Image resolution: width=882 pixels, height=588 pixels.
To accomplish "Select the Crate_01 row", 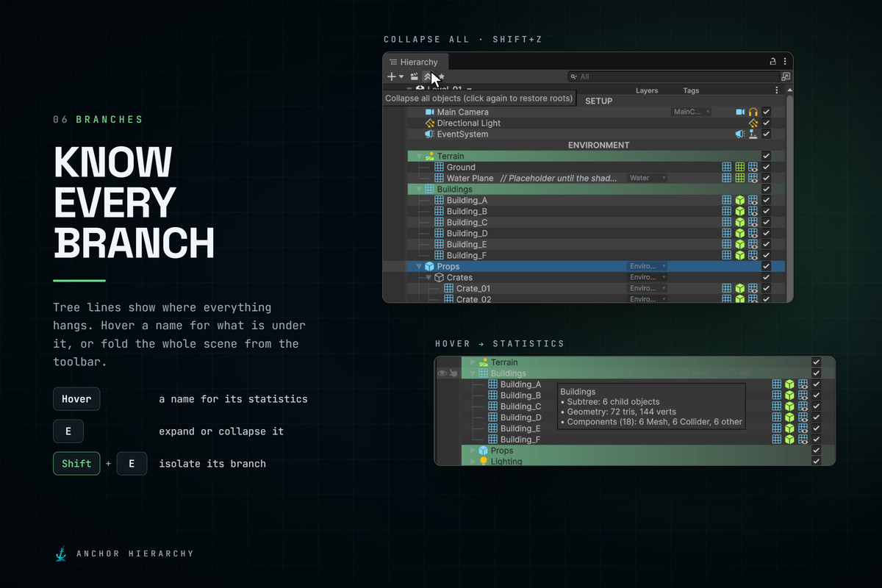I will pyautogui.click(x=596, y=289).
